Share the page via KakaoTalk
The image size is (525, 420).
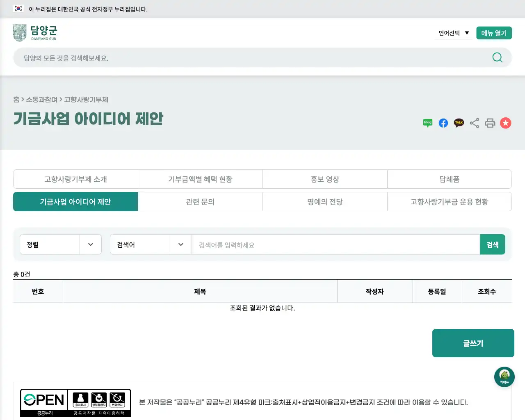(x=459, y=123)
